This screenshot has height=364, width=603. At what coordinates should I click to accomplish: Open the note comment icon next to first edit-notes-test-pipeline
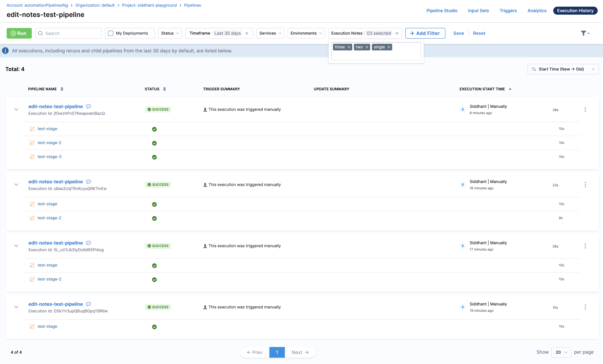pos(88,106)
